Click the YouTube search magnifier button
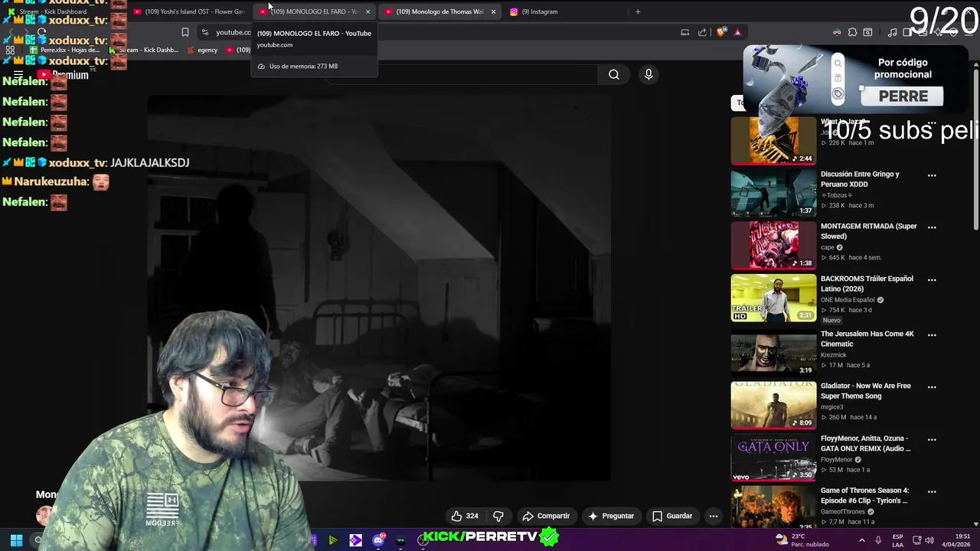Image resolution: width=980 pixels, height=551 pixels. (614, 74)
